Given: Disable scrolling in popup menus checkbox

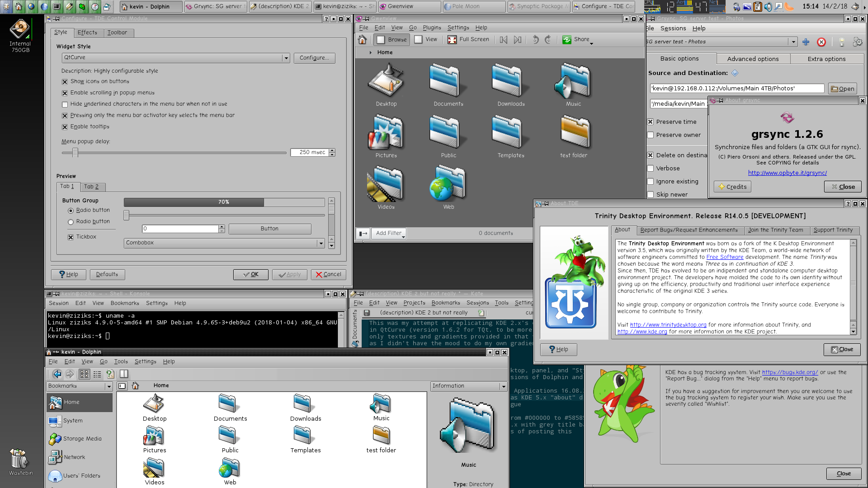Looking at the screenshot, I should point(65,93).
